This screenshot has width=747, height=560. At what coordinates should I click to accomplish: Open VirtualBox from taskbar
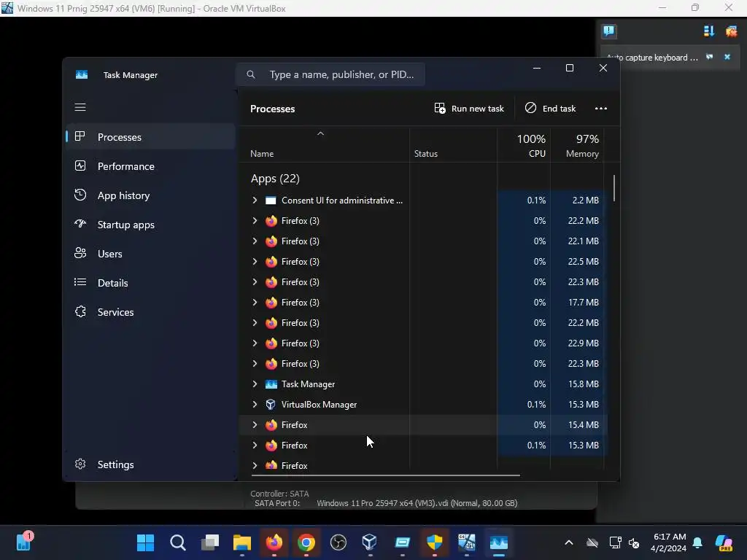coord(370,542)
